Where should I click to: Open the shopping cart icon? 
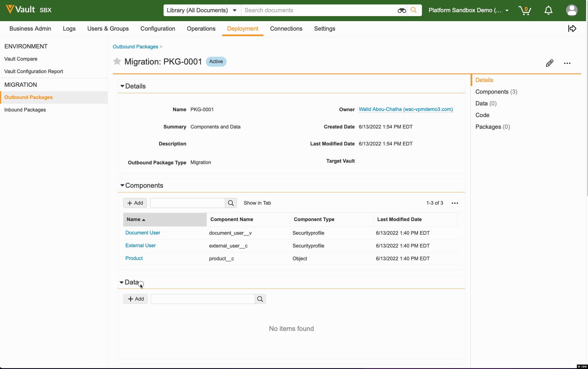click(x=525, y=10)
